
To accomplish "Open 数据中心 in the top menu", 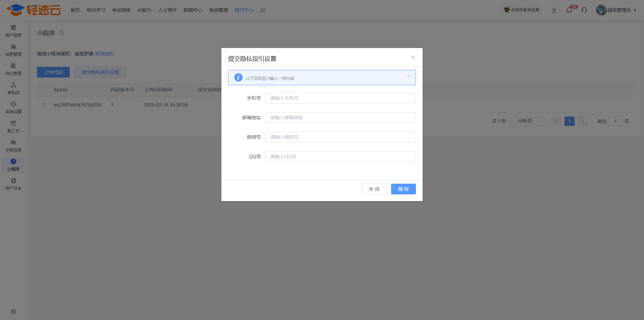I will (x=193, y=10).
